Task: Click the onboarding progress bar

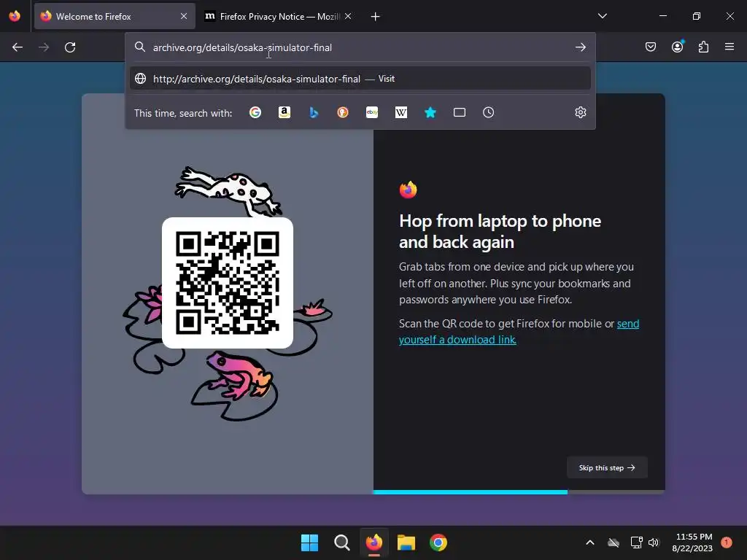Action: coord(519,492)
